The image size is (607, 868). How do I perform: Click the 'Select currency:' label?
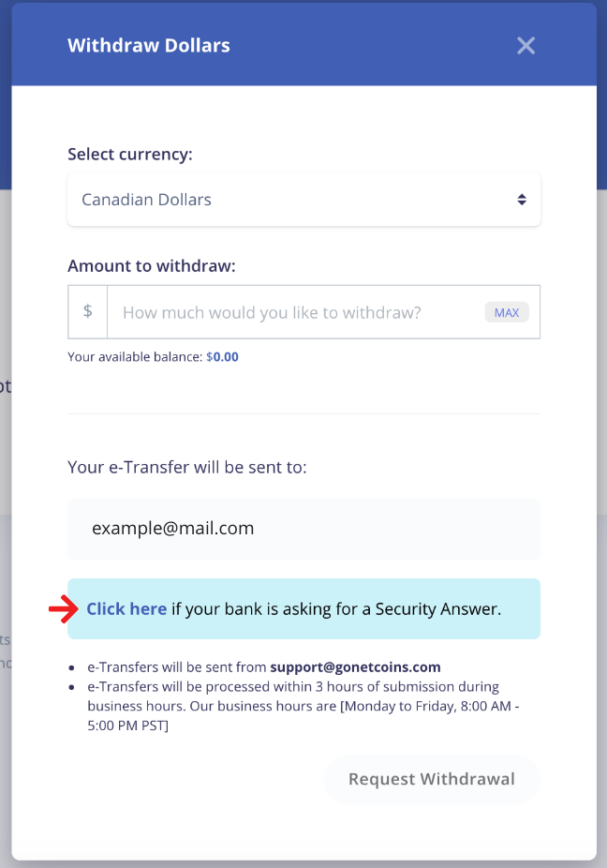click(x=130, y=154)
